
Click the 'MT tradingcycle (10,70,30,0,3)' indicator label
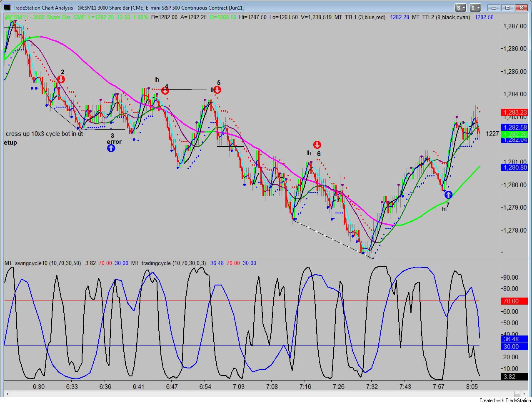pyautogui.click(x=169, y=263)
